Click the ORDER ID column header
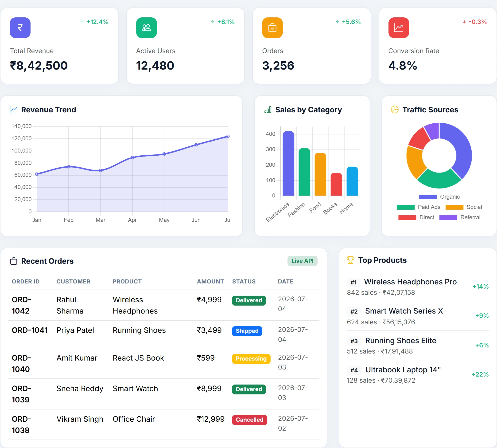 click(26, 281)
